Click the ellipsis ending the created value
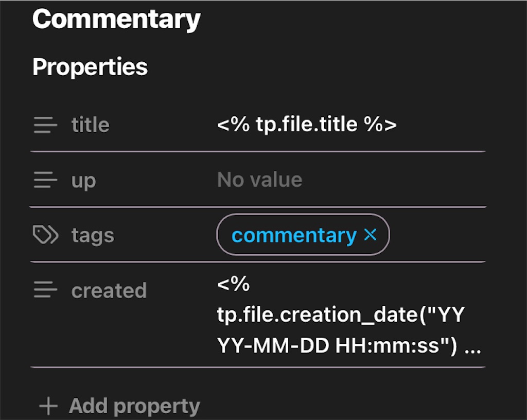 point(472,347)
